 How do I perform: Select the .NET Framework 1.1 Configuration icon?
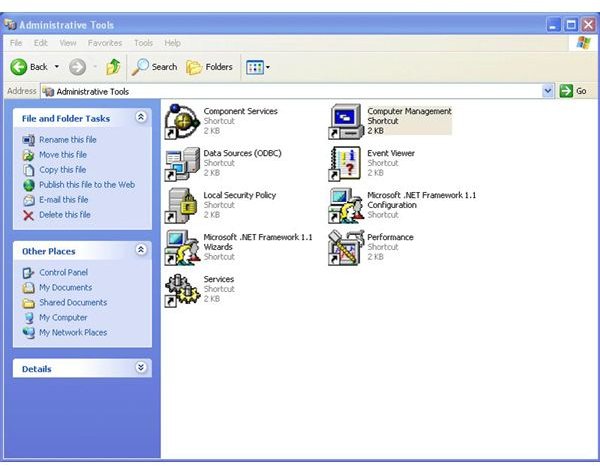[346, 206]
